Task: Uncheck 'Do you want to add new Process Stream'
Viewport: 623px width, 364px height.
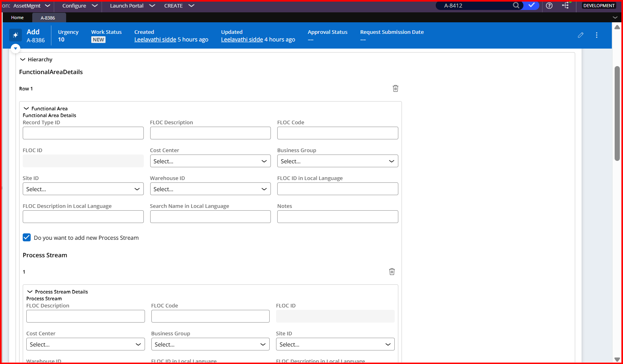Action: tap(26, 237)
